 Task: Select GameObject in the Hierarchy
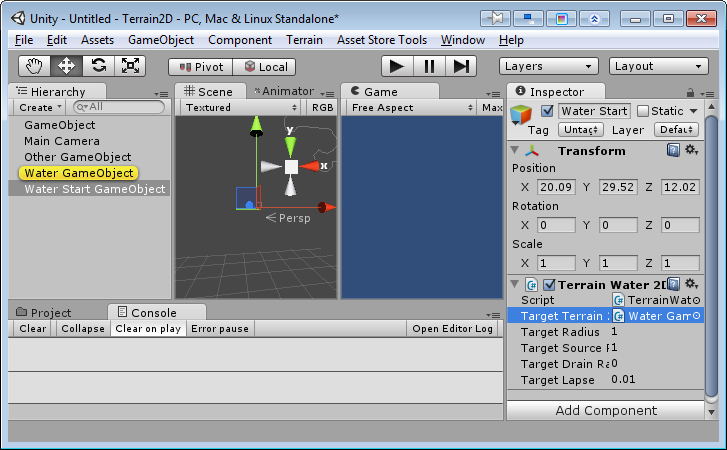(59, 125)
